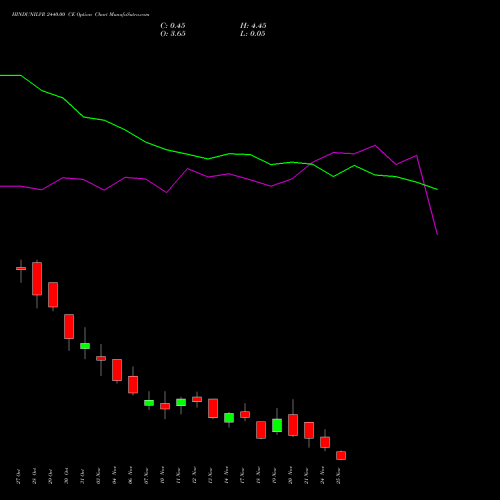Click the low value 'L: 0.05'
Screen dimensions: 500x500
[x=253, y=34]
